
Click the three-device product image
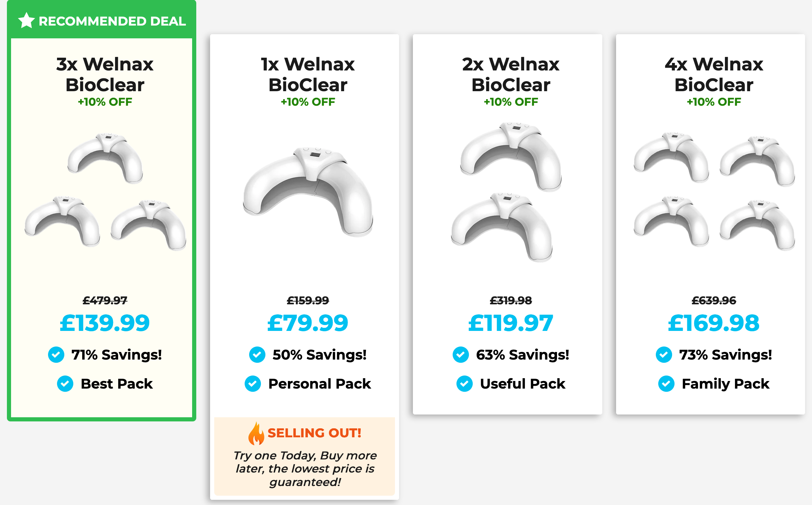pyautogui.click(x=105, y=191)
